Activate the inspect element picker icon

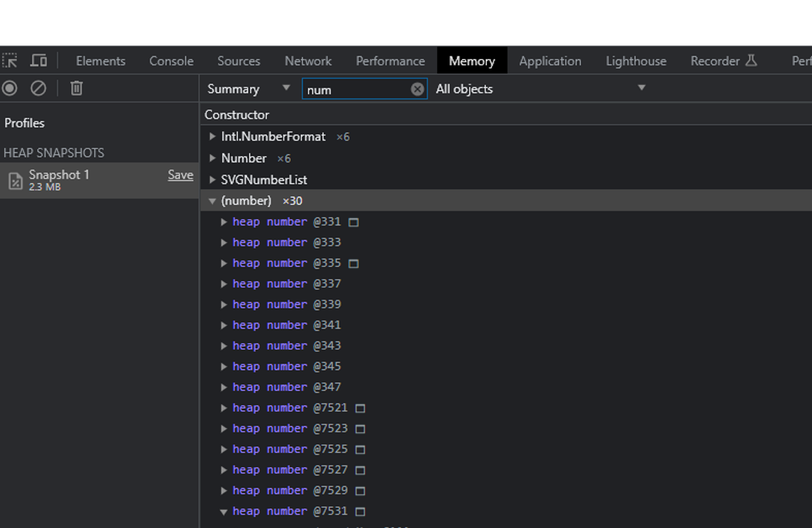click(x=10, y=61)
